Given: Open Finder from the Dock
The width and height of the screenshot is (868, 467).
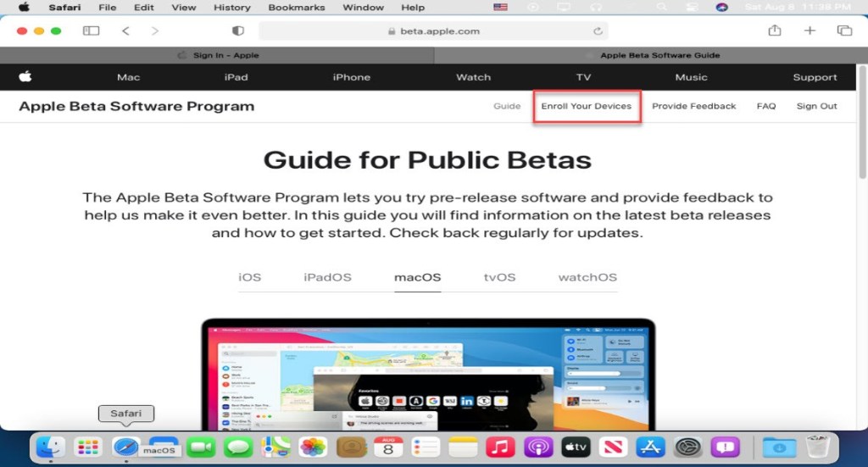Looking at the screenshot, I should click(50, 447).
